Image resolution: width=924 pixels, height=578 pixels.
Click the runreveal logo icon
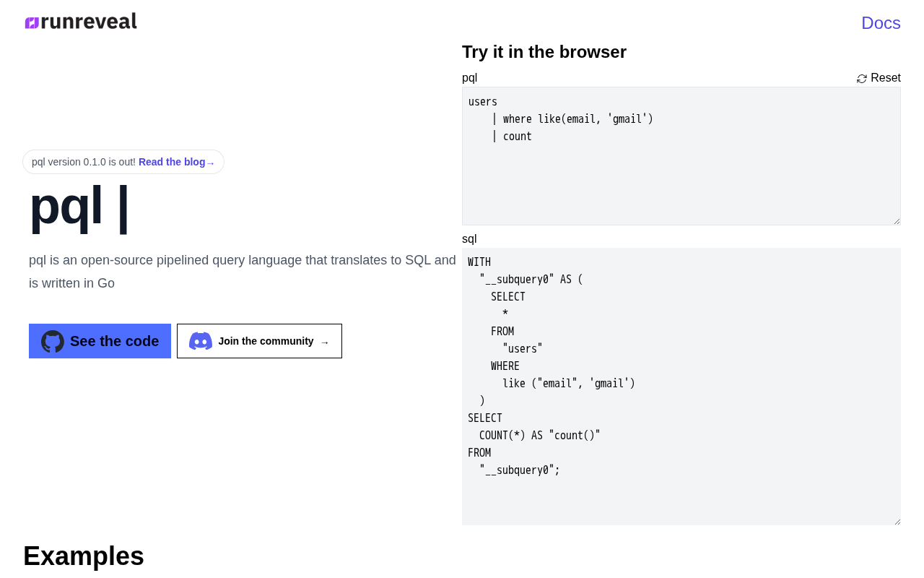(32, 22)
